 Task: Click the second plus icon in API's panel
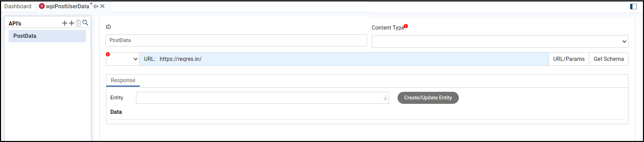(x=72, y=23)
